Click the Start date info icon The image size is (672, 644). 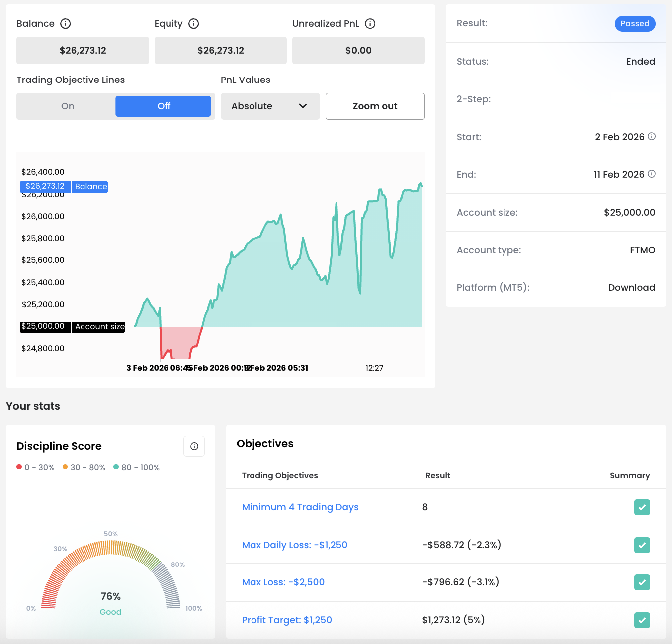pyautogui.click(x=652, y=136)
